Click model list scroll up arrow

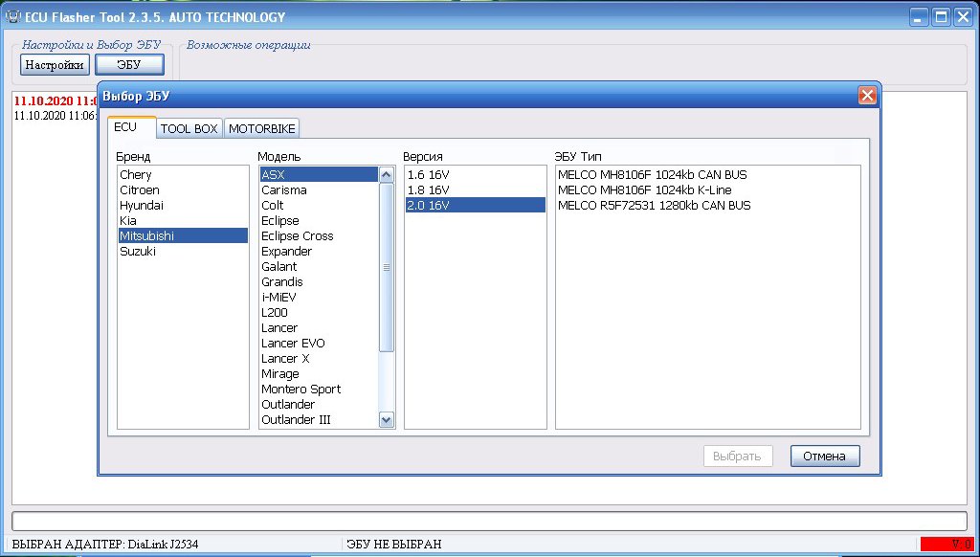[x=387, y=174]
